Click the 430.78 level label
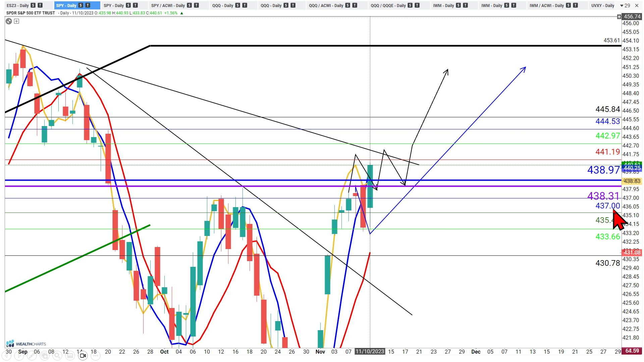644x362 pixels. pyautogui.click(x=607, y=263)
